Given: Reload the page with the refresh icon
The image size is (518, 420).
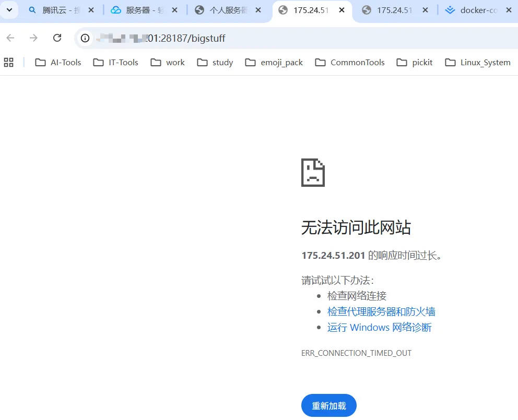Looking at the screenshot, I should coord(57,38).
